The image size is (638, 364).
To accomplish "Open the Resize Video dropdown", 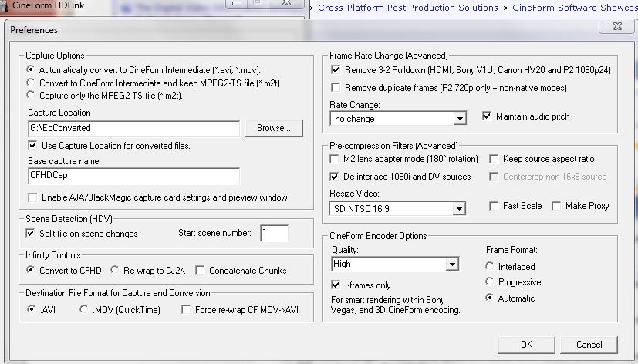I will point(397,209).
